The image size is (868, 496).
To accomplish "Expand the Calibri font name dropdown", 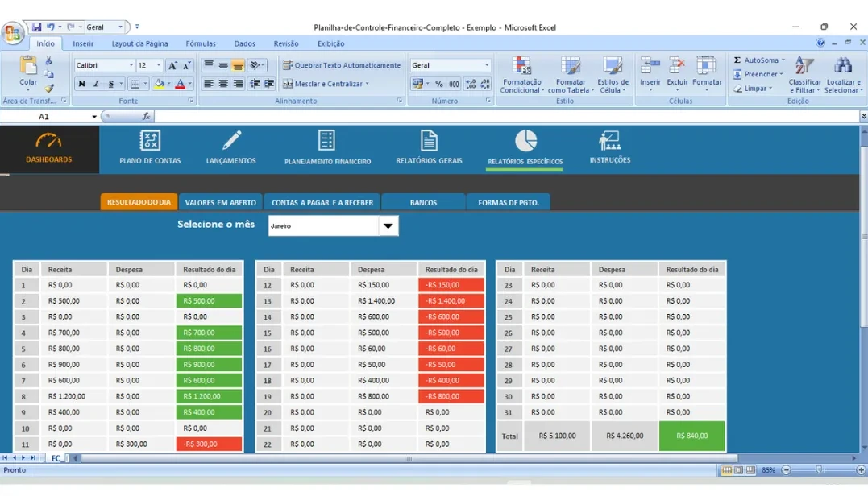I will [x=131, y=65].
